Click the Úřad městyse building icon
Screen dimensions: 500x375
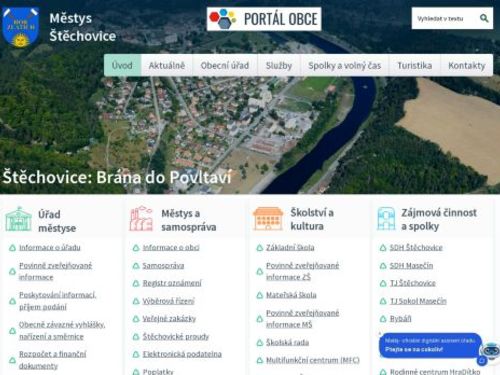[18, 219]
